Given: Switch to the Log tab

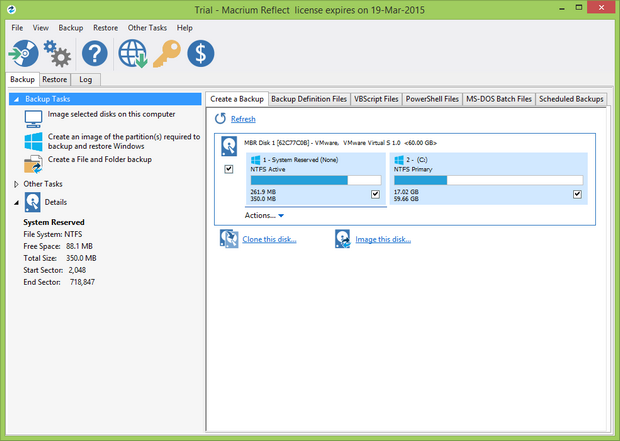Looking at the screenshot, I should [x=85, y=79].
